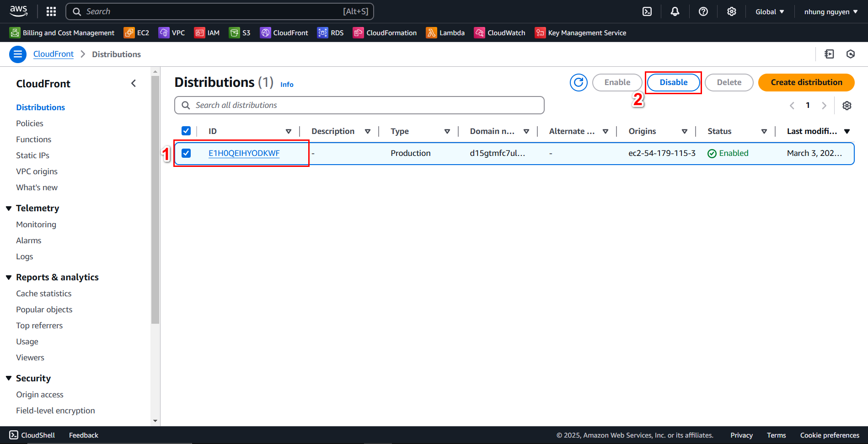The height and width of the screenshot is (444, 868).
Task: Click the Disable button
Action: click(x=673, y=82)
